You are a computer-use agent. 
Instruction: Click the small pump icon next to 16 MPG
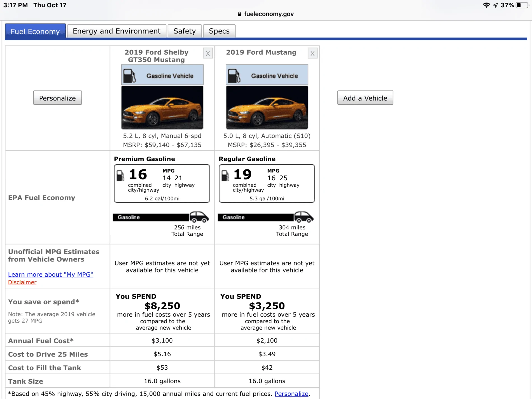[x=120, y=176]
